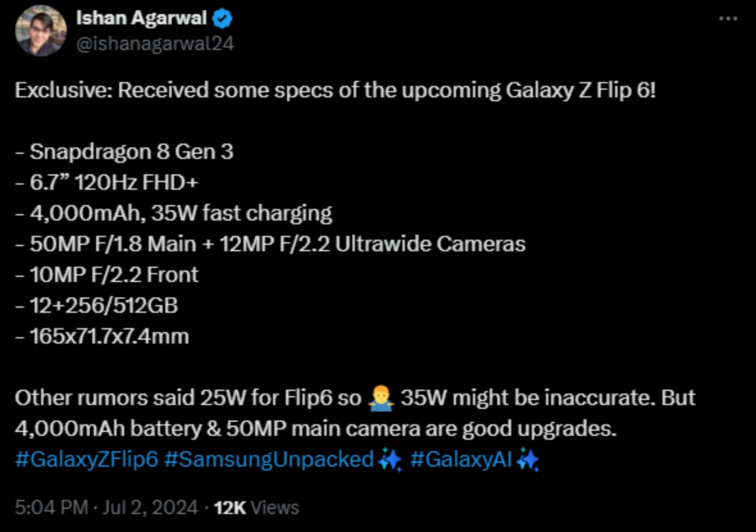
Task: Visit the #GalaxyAI hashtag
Action: pos(461,459)
